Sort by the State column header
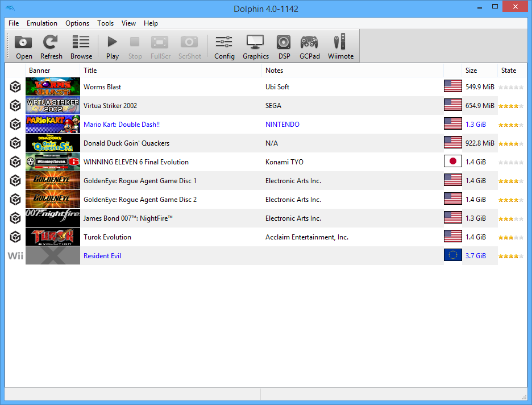 (512, 71)
